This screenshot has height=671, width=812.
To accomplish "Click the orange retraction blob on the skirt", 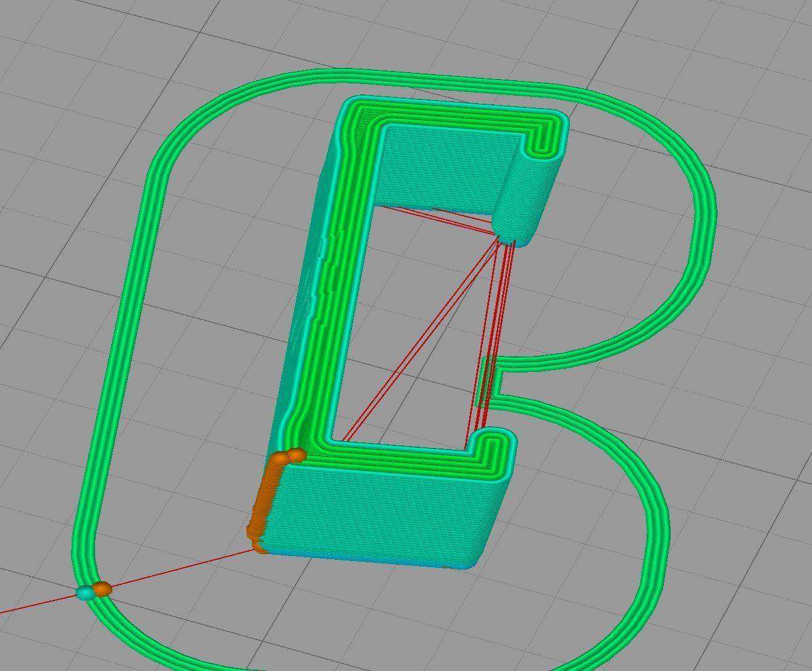I will pyautogui.click(x=103, y=588).
